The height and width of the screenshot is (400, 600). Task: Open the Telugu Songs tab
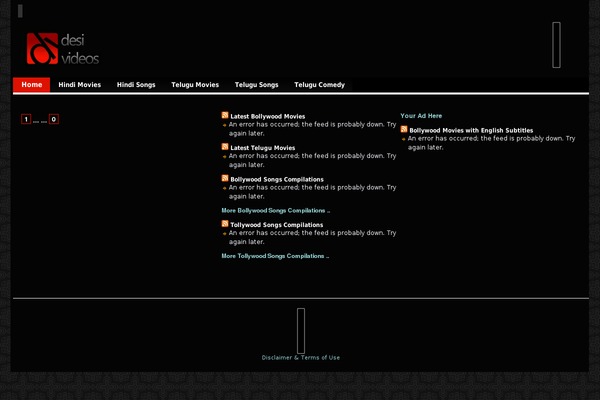click(x=256, y=85)
